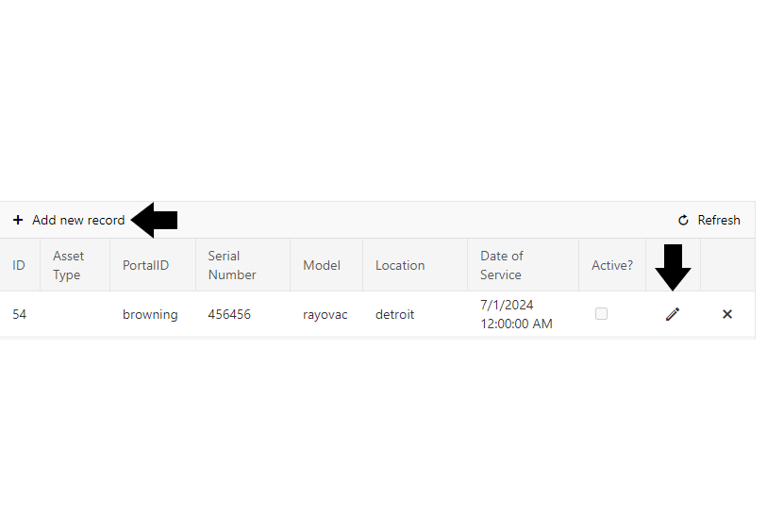Sort by the ID column header
767x532 pixels.
click(x=19, y=265)
